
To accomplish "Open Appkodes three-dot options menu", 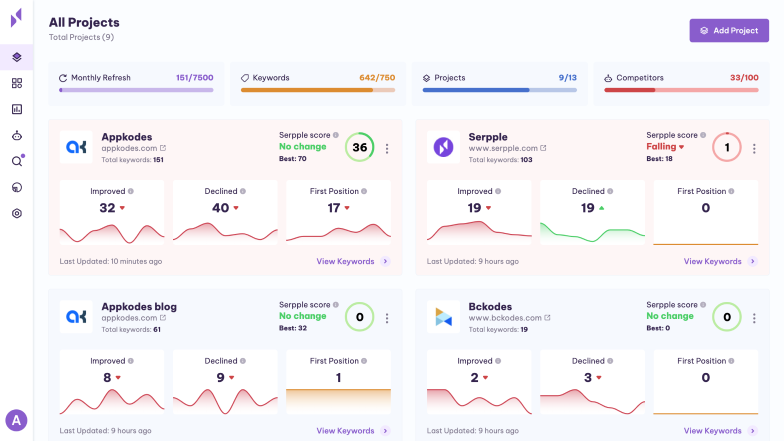I will coord(387,148).
